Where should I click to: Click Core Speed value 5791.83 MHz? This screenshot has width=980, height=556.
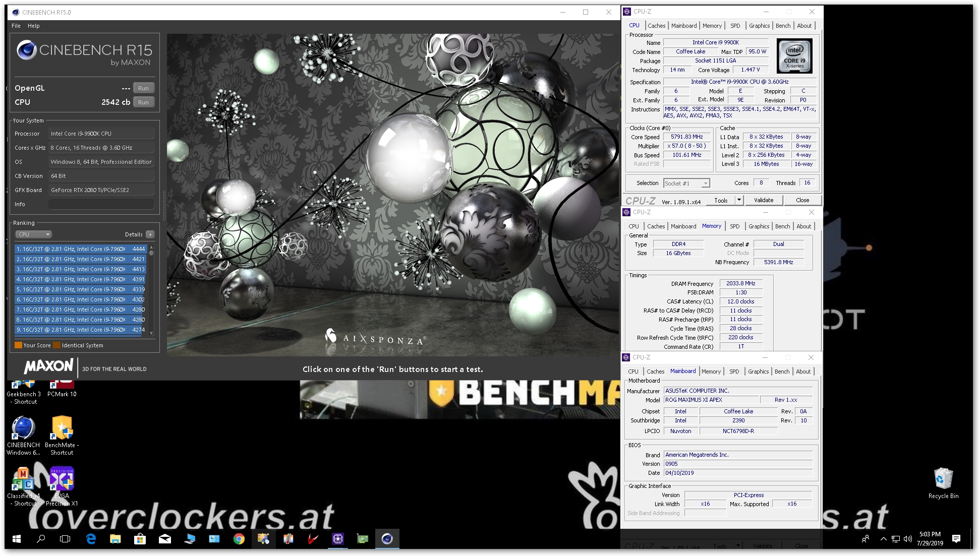point(687,137)
